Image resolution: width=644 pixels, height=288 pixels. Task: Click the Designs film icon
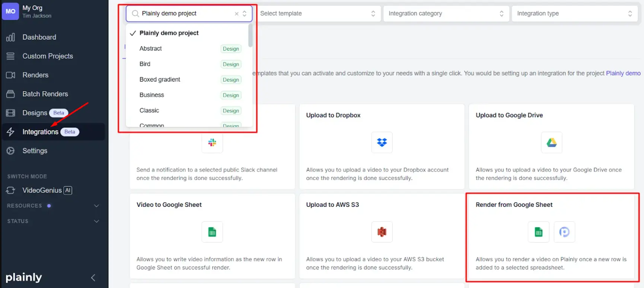point(10,113)
